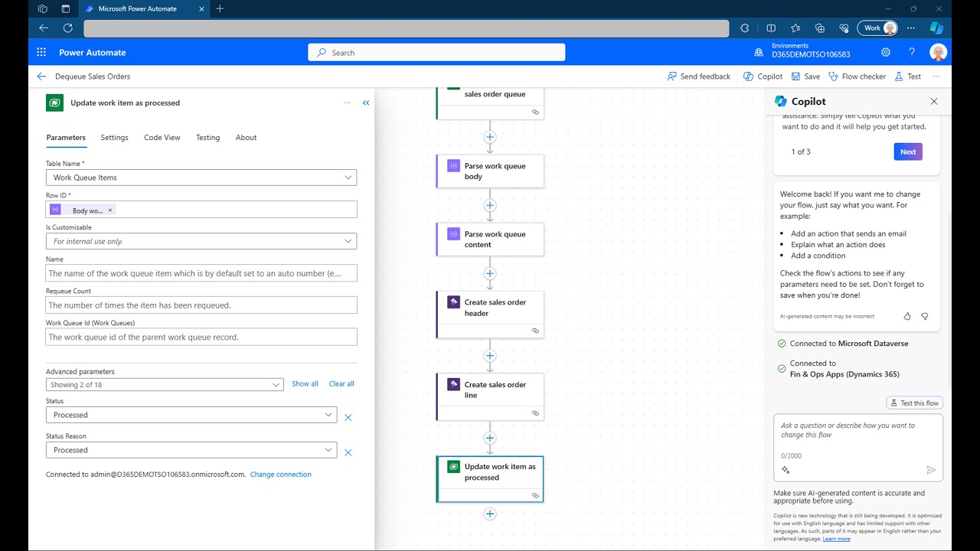The width and height of the screenshot is (980, 551).
Task: Close the Copilot pane
Action: 933,101
